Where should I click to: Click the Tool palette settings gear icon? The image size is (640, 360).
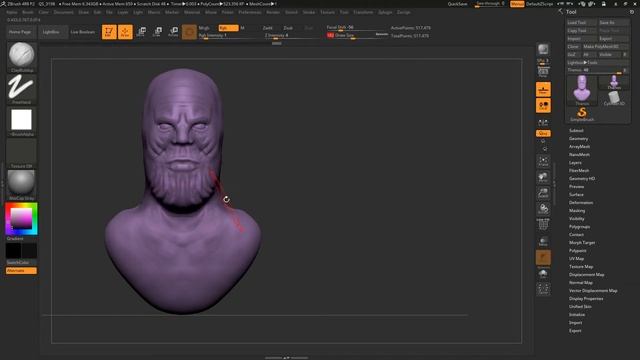632,12
